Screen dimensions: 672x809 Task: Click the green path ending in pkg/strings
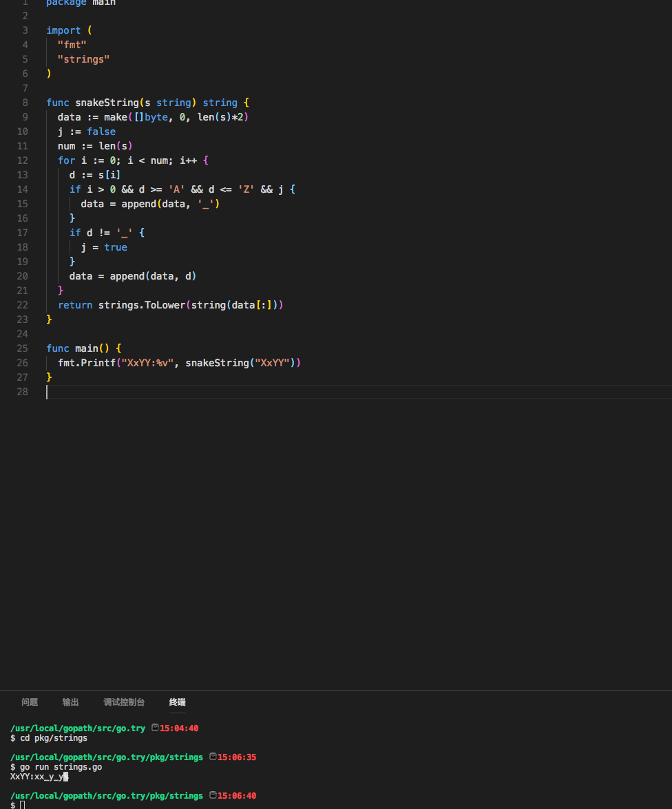pos(106,756)
